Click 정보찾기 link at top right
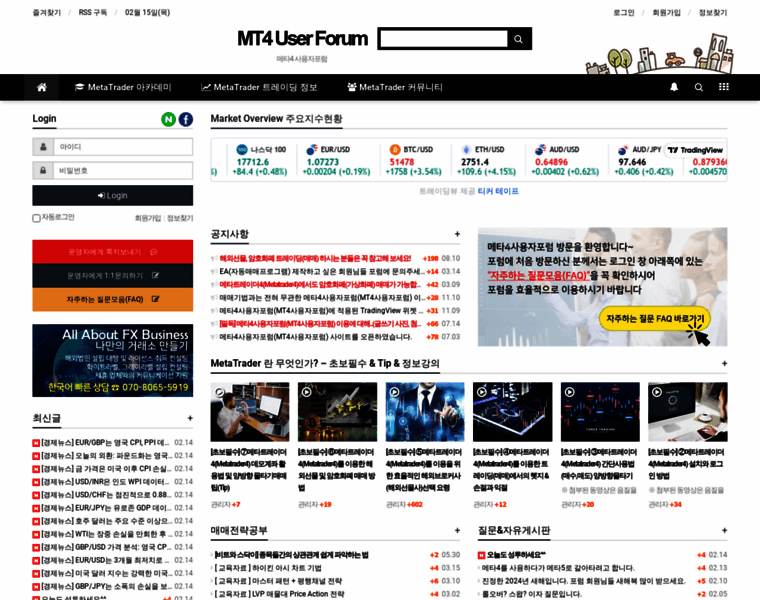This screenshot has width=760, height=600. coord(713,13)
